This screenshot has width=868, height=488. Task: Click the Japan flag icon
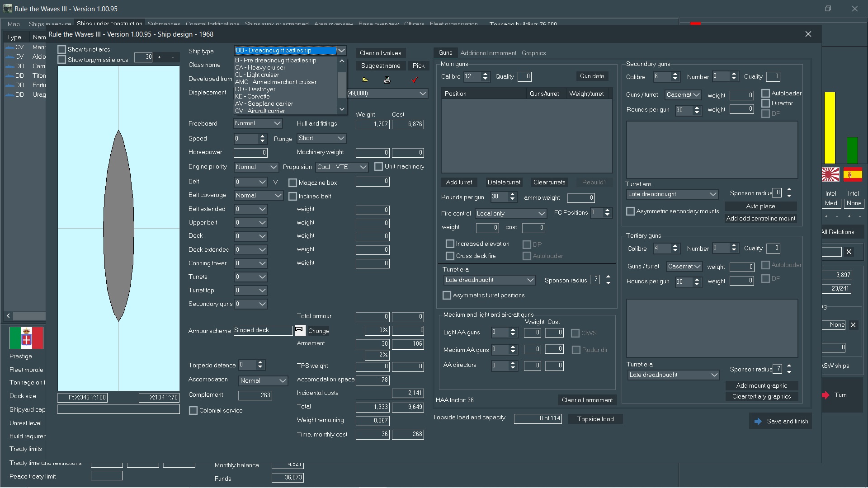pyautogui.click(x=830, y=174)
